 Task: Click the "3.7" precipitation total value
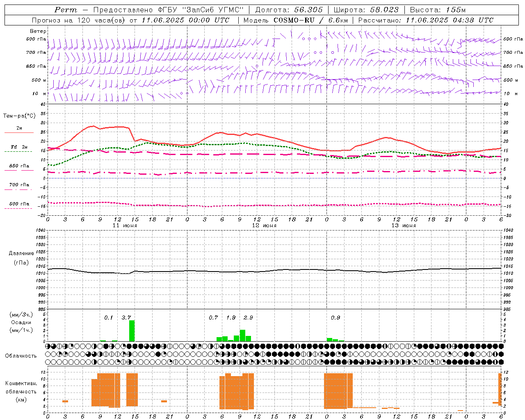point(126,318)
